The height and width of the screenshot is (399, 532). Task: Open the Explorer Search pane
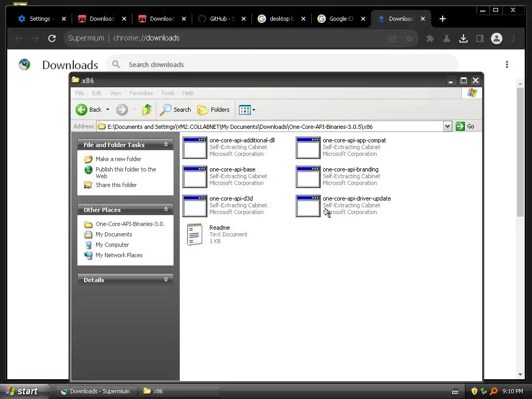(176, 110)
